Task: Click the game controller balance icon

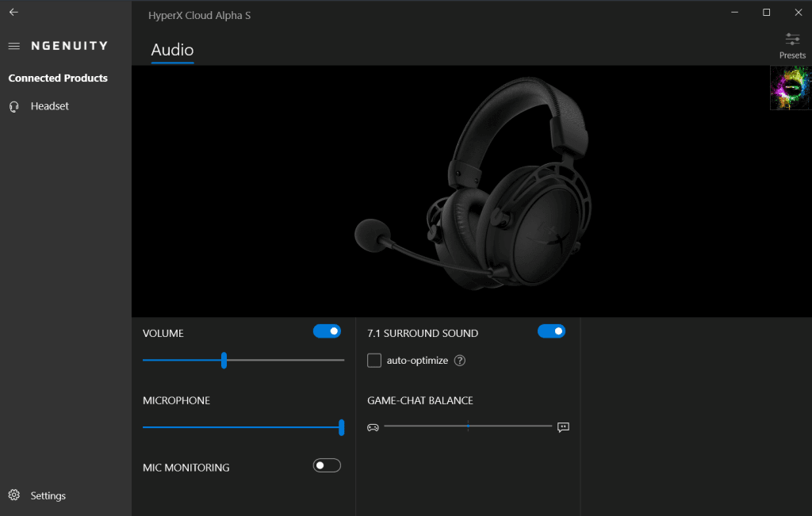Action: [x=373, y=427]
